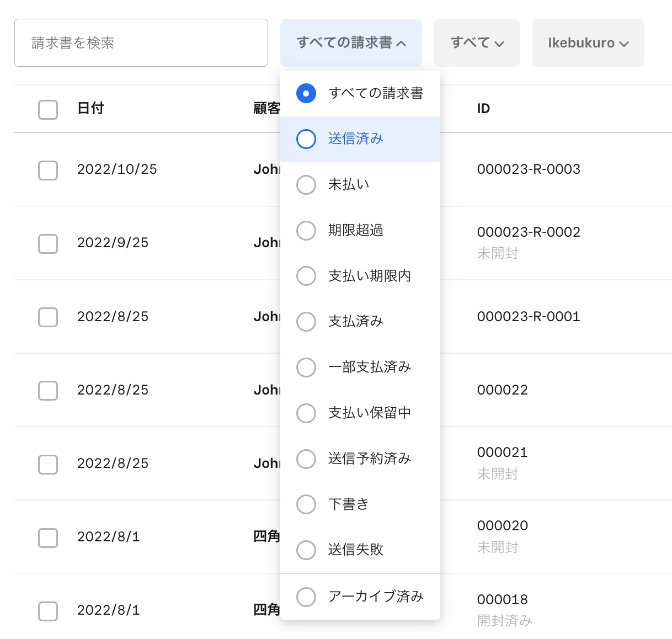
Task: Filter by 下書き invoices
Action: pyautogui.click(x=348, y=504)
